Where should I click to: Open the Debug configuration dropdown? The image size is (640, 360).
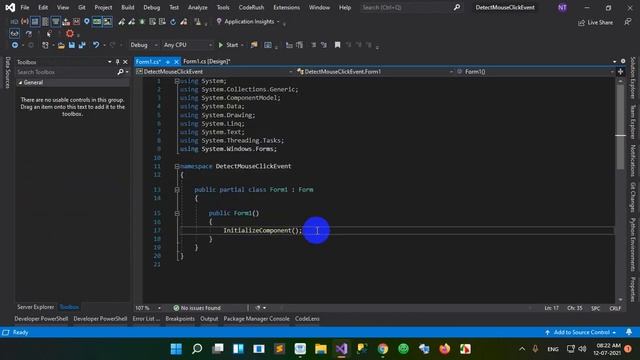(x=144, y=45)
